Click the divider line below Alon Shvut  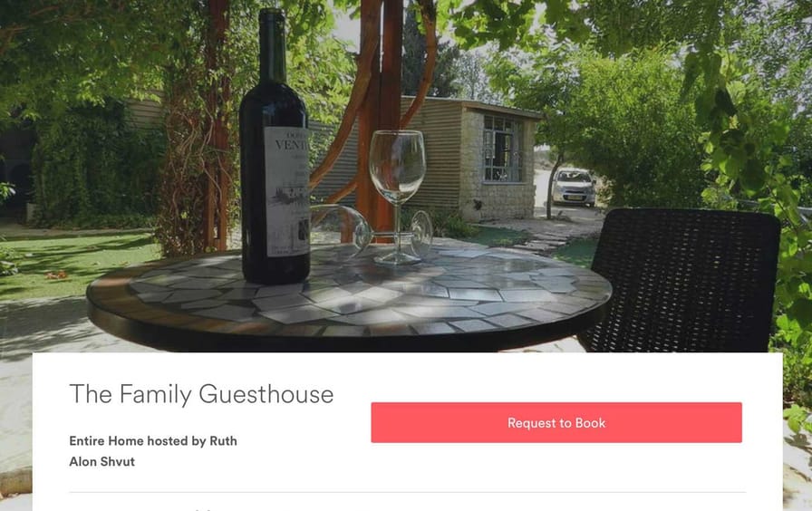(408, 492)
